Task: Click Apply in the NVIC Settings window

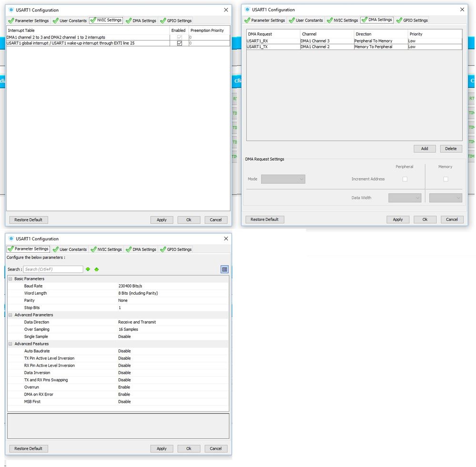Action: pyautogui.click(x=162, y=220)
